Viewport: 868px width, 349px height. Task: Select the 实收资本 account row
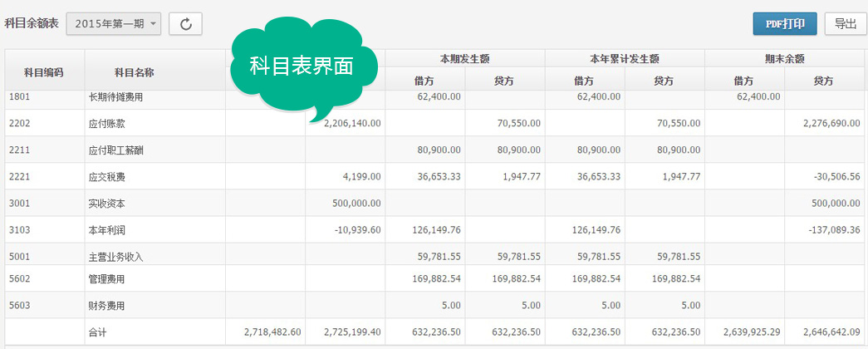pyautogui.click(x=434, y=203)
